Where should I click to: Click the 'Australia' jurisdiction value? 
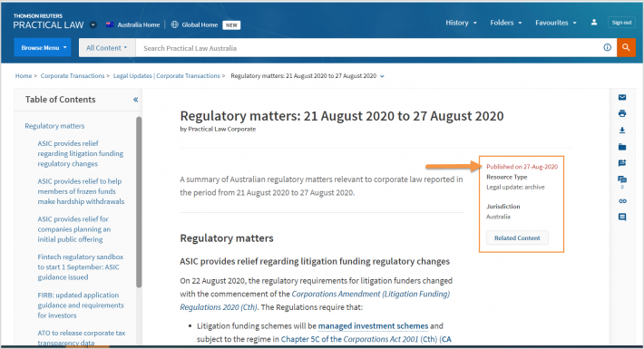pyautogui.click(x=498, y=217)
